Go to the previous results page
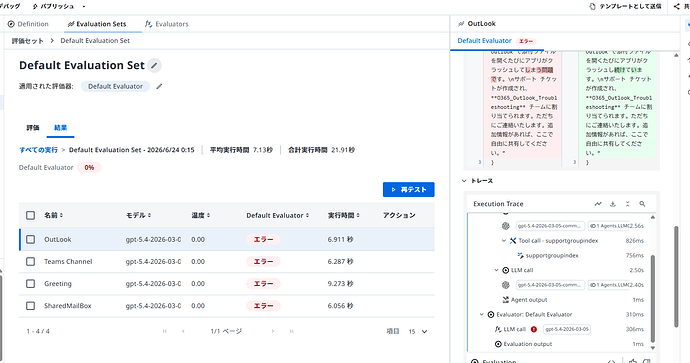 click(x=184, y=331)
